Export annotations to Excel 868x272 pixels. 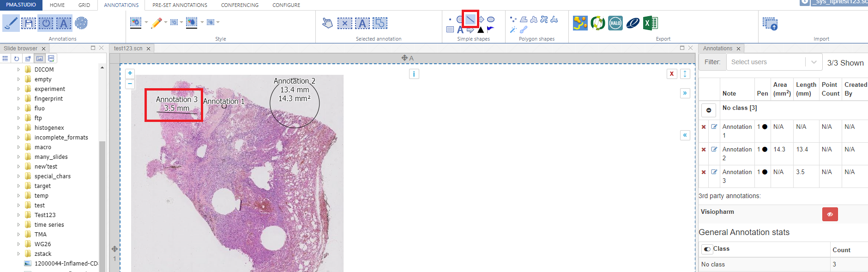[650, 23]
